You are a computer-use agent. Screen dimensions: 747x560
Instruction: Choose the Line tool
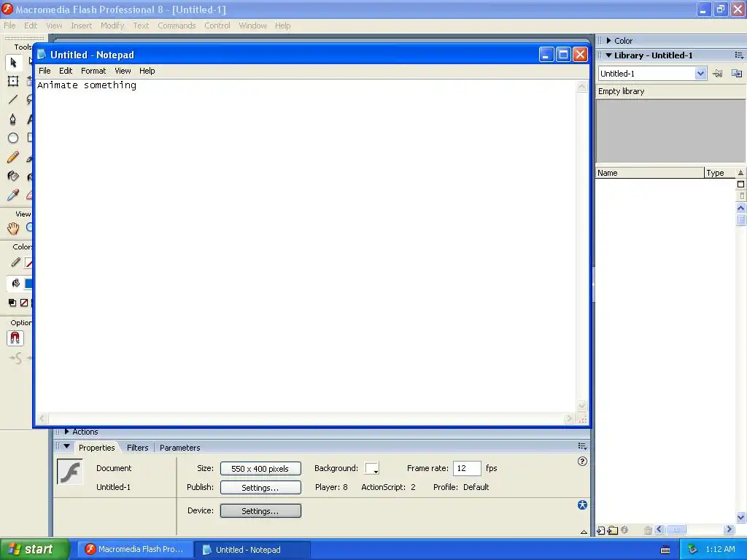pyautogui.click(x=13, y=99)
